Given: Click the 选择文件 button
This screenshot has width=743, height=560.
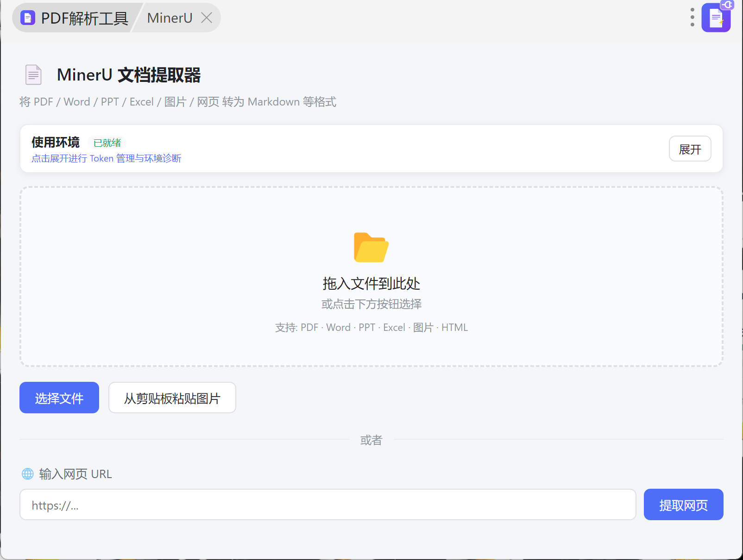Looking at the screenshot, I should click(x=59, y=398).
